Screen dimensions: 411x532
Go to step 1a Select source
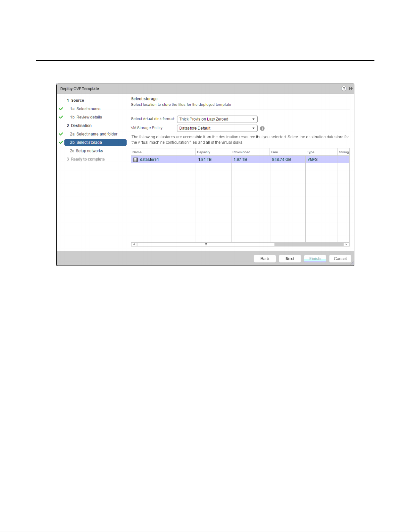coord(85,109)
